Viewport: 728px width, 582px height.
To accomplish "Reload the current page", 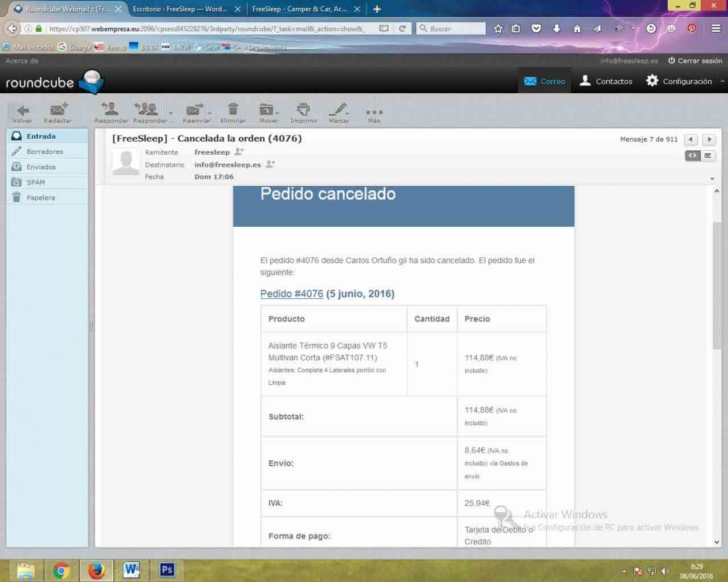I will tap(402, 28).
